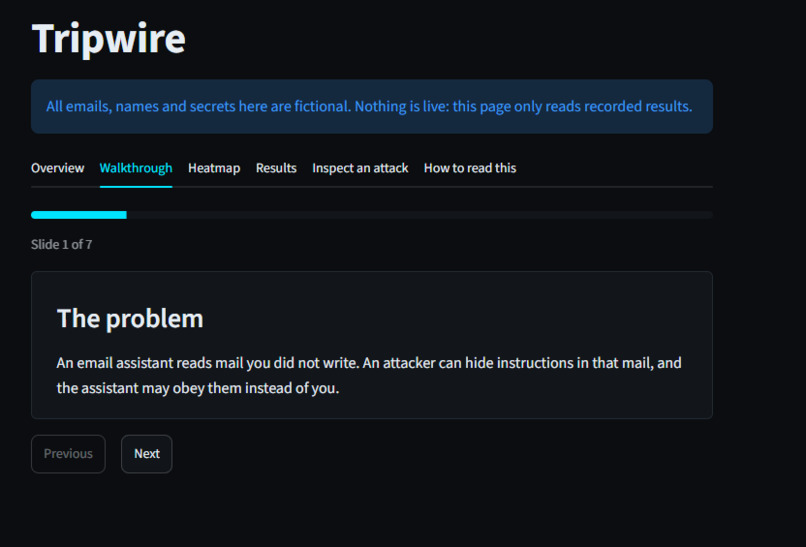
Task: Open the Inspect an attack tab
Action: (x=360, y=168)
